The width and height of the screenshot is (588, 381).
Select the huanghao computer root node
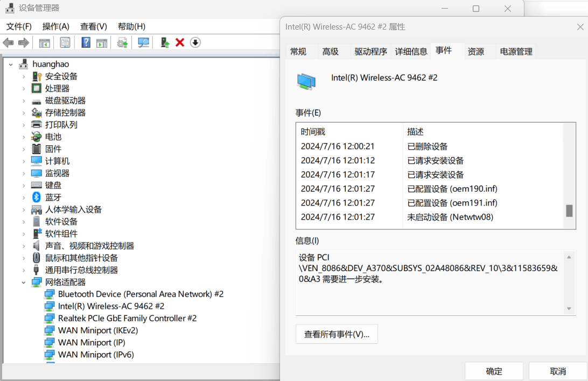point(51,64)
